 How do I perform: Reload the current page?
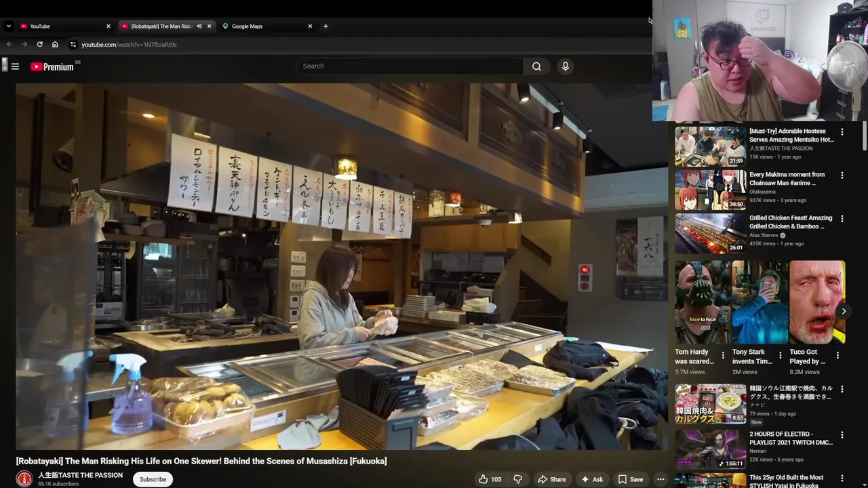click(40, 45)
